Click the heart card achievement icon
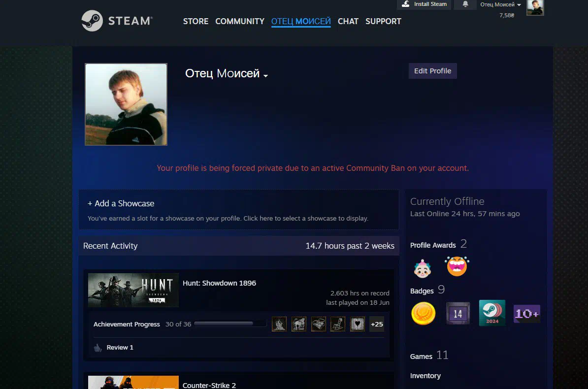The height and width of the screenshot is (389, 588). pyautogui.click(x=358, y=324)
